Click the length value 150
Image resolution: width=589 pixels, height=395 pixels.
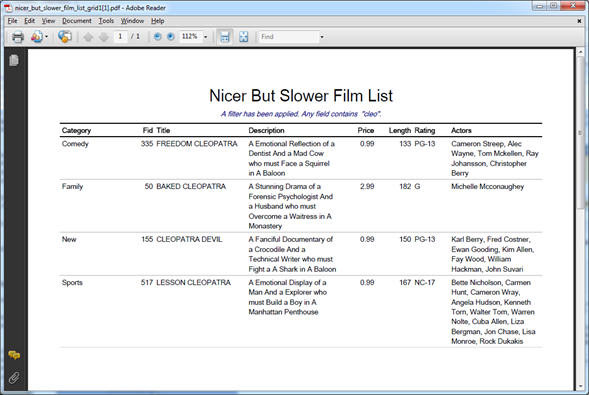405,239
